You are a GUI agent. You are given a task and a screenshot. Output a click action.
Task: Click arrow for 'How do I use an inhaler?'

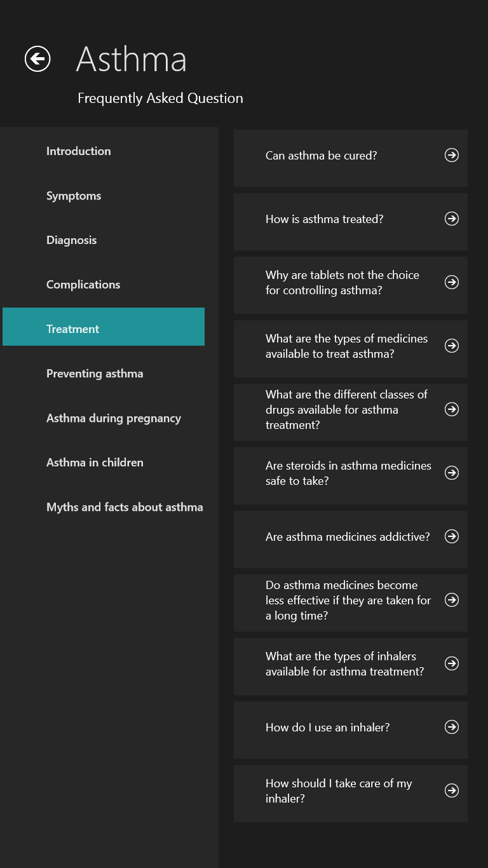[x=452, y=727]
